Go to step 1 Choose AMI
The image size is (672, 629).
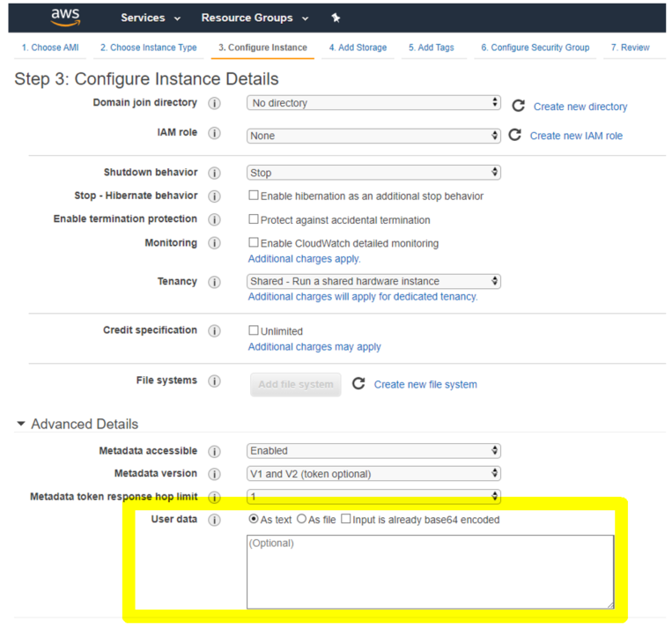click(50, 48)
